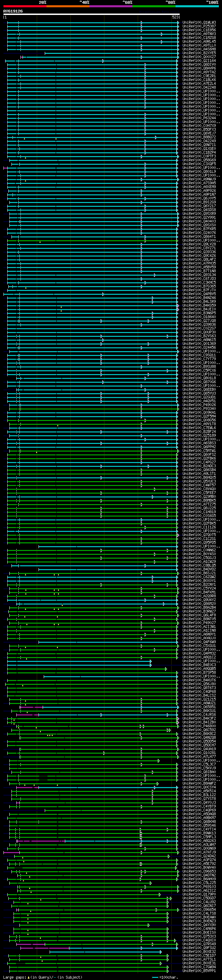
Task: Select the UniRef100_B2VS63 label
Action: [x=199, y=336]
